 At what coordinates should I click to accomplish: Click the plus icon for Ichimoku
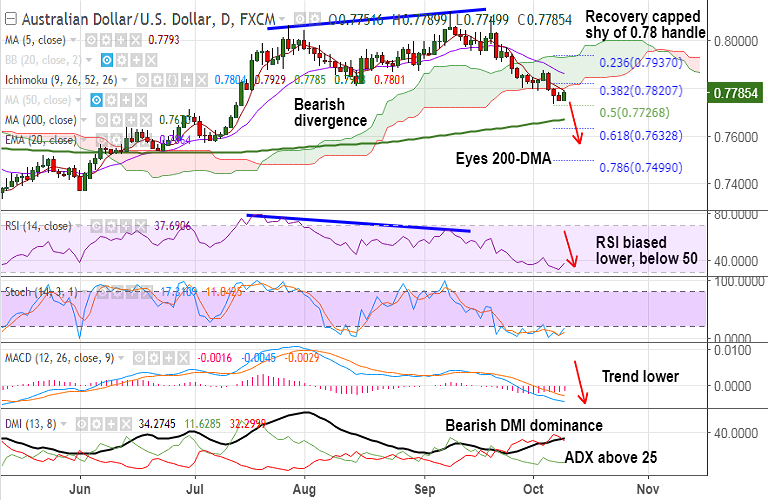tap(187, 80)
